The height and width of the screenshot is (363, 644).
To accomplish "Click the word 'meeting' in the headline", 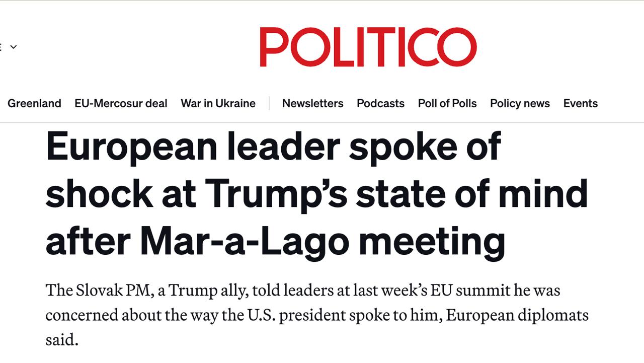I will (x=432, y=242).
